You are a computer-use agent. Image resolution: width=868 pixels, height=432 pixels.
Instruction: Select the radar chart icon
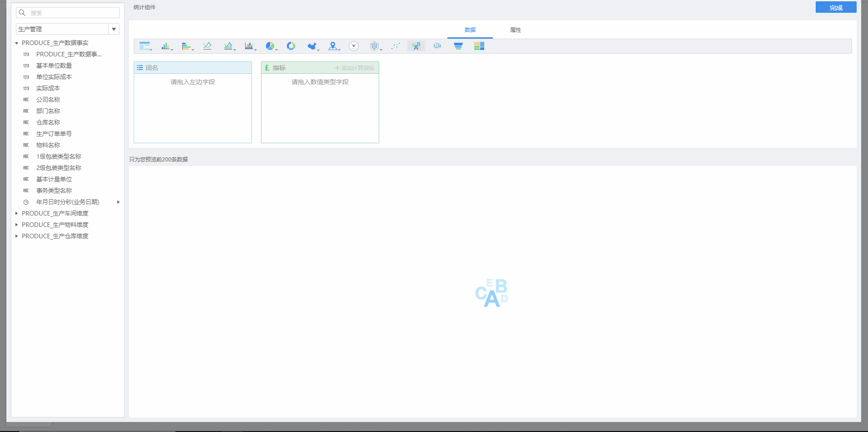pos(375,46)
